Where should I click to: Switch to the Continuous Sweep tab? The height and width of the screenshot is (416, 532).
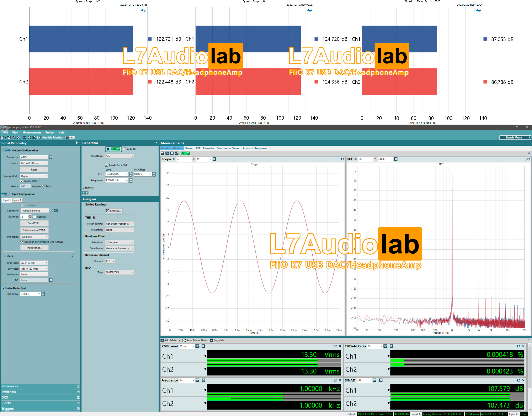(x=228, y=148)
